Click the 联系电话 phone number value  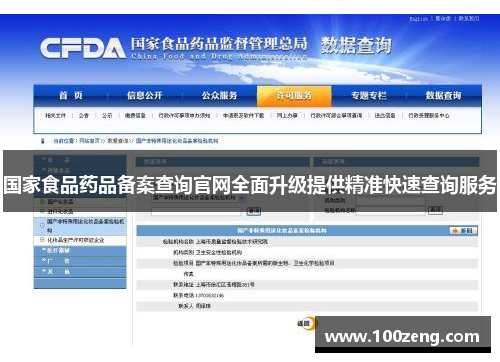click(x=209, y=296)
